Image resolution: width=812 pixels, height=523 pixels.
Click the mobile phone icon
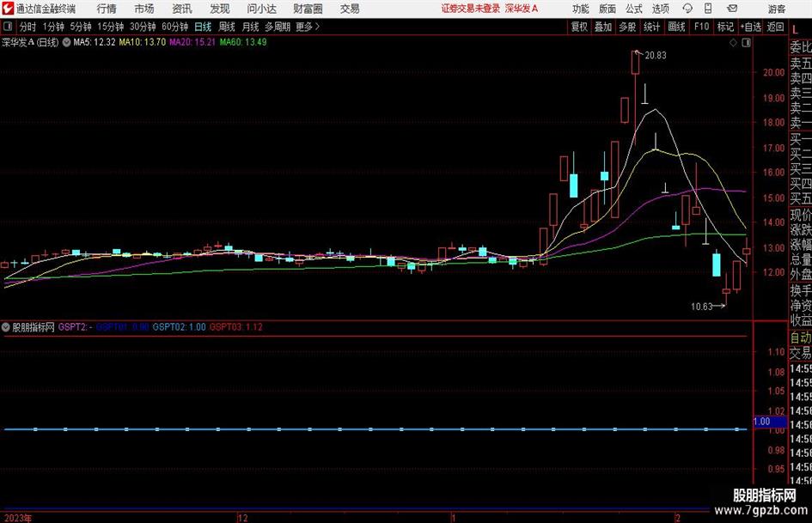tap(708, 9)
